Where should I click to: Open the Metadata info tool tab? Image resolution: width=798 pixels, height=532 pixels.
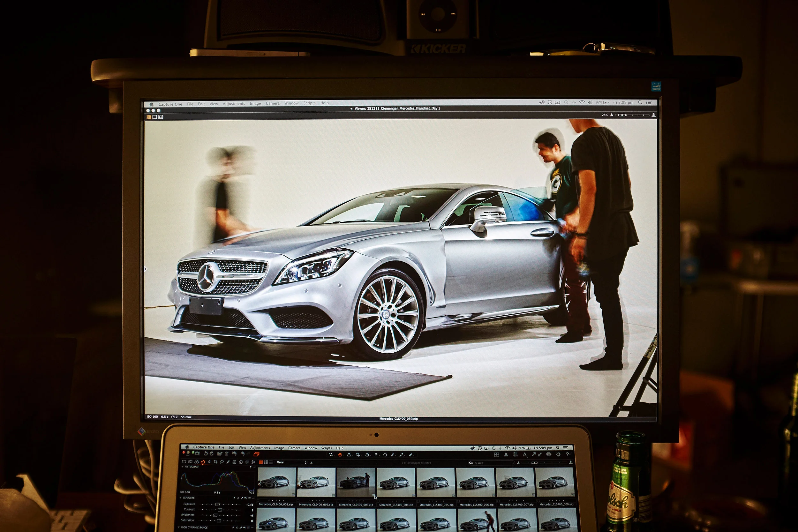tap(241, 462)
